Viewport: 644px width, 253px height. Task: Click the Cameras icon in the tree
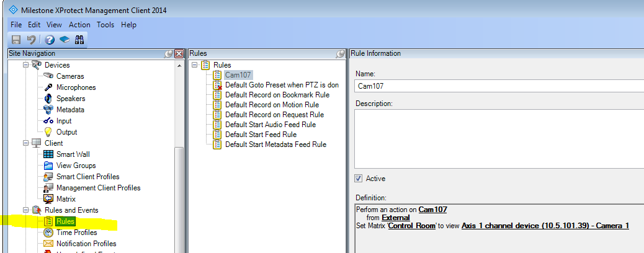click(x=48, y=76)
